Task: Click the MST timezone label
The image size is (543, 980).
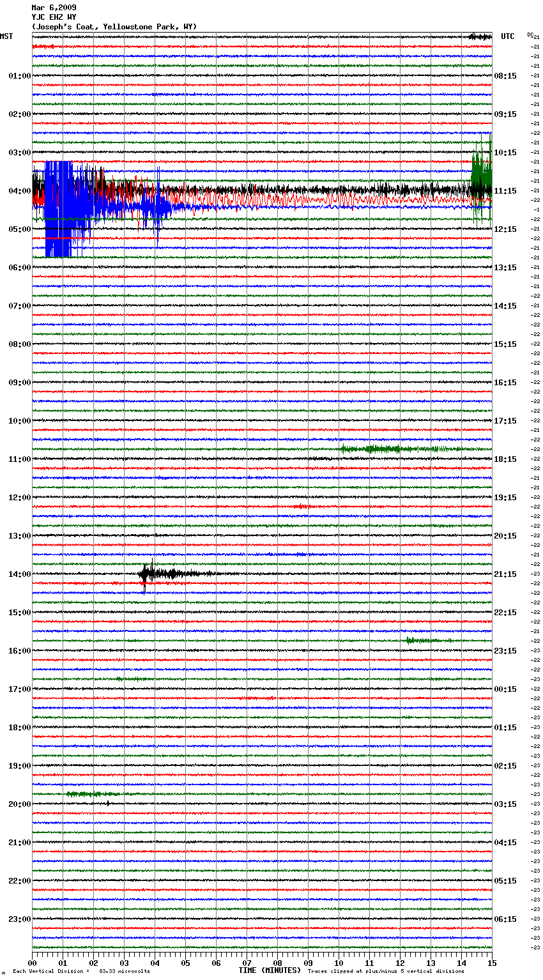Action: pyautogui.click(x=6, y=36)
